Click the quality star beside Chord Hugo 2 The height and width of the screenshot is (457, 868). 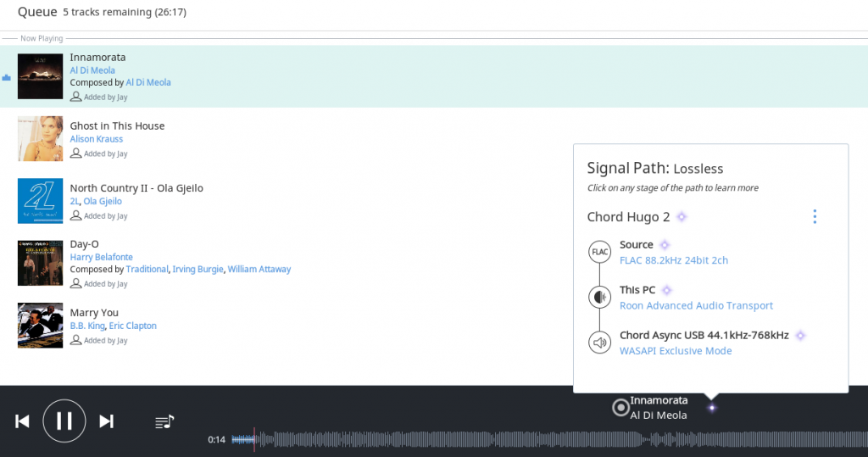(682, 217)
